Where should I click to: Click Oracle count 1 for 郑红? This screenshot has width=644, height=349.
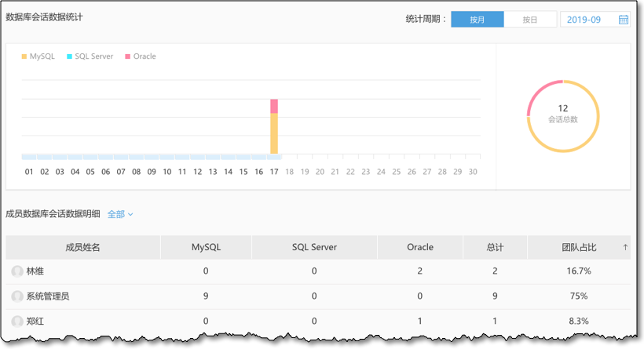pyautogui.click(x=419, y=321)
